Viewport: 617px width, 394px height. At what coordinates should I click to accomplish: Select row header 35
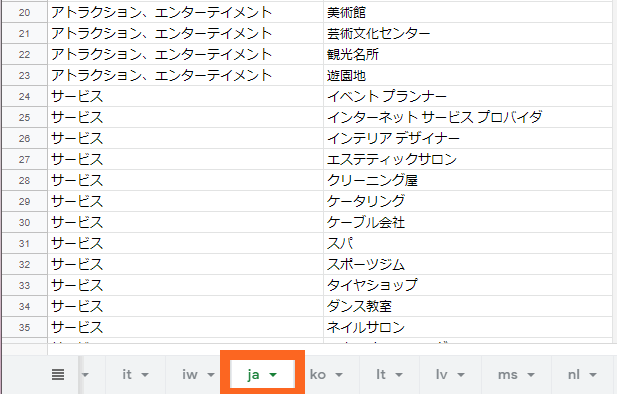tap(24, 327)
